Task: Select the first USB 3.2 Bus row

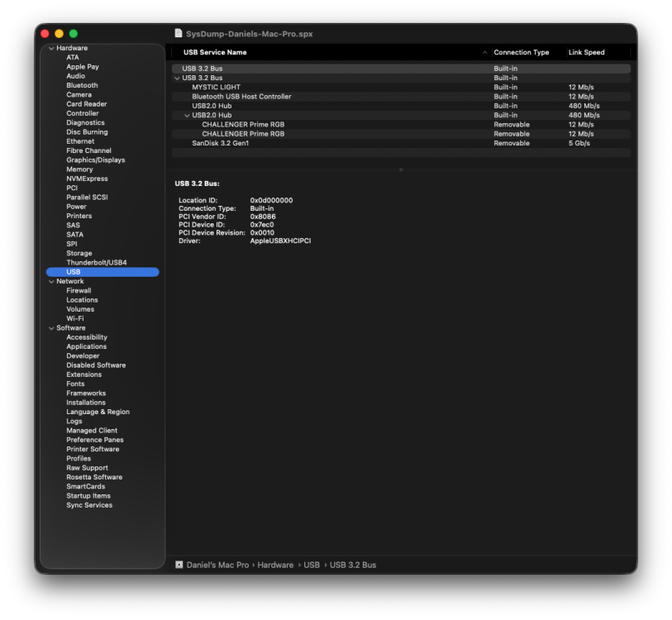Action: click(x=401, y=69)
